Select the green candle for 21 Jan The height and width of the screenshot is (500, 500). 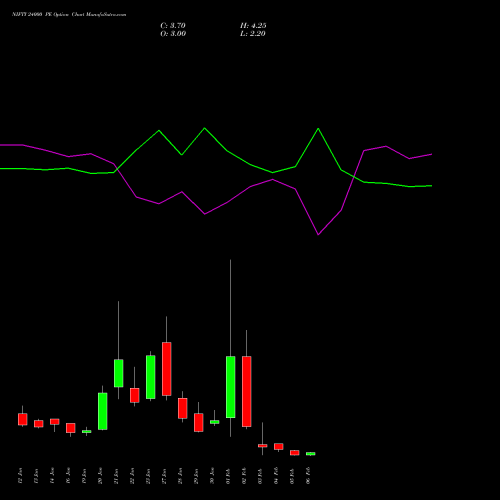[x=119, y=373]
